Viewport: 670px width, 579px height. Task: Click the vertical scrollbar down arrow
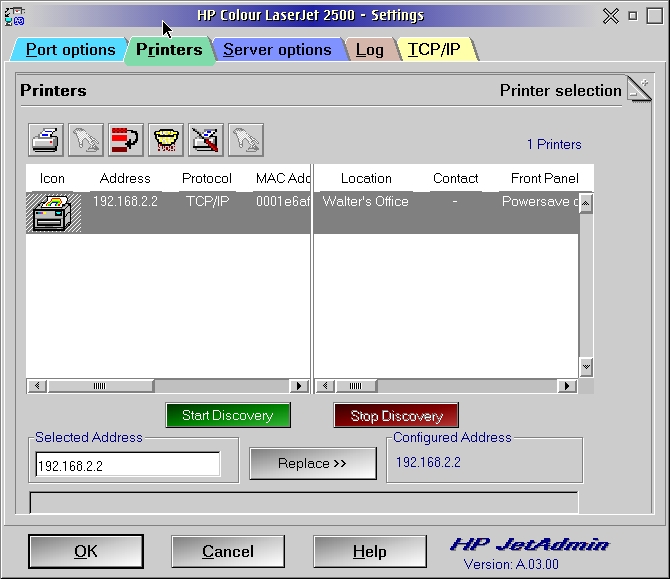click(586, 367)
